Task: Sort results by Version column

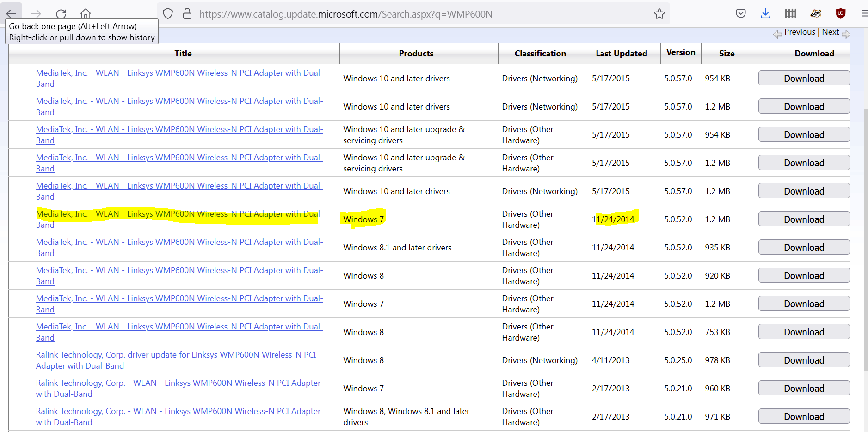Action: [681, 52]
